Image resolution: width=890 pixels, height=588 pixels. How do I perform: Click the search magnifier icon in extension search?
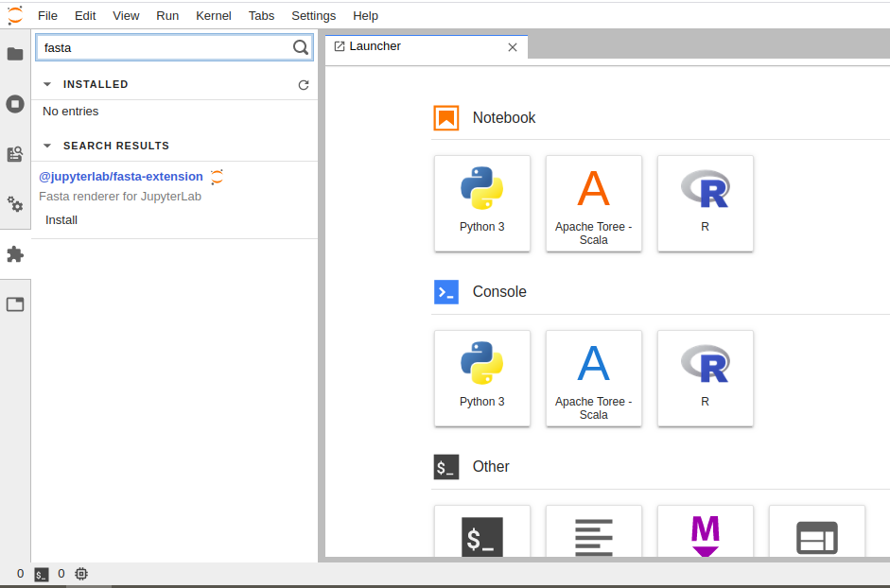click(x=300, y=47)
